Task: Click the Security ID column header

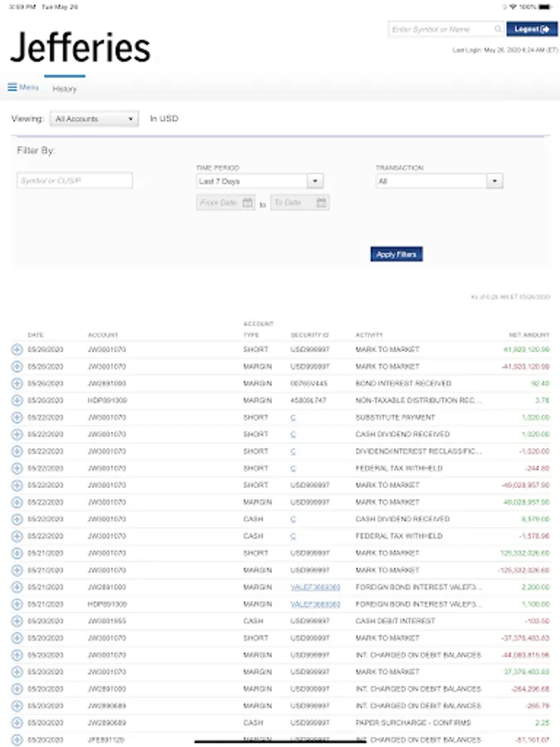Action: (309, 335)
